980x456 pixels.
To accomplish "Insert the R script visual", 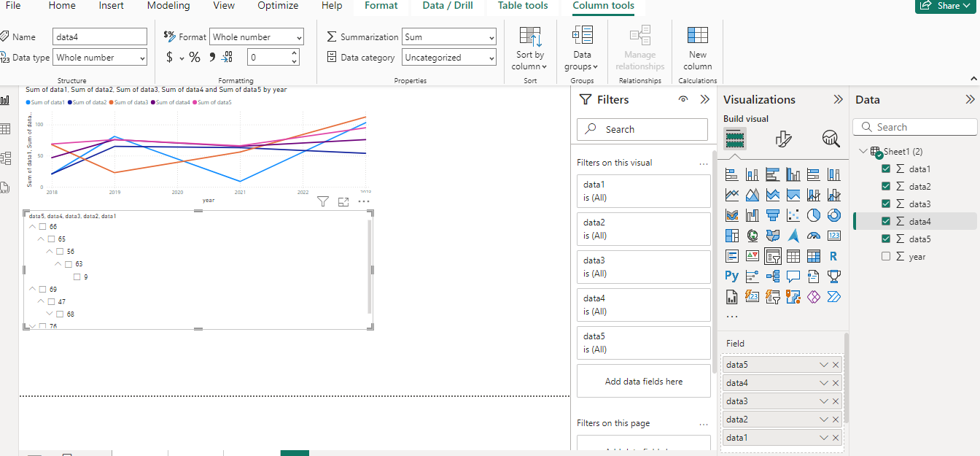I will coord(834,256).
